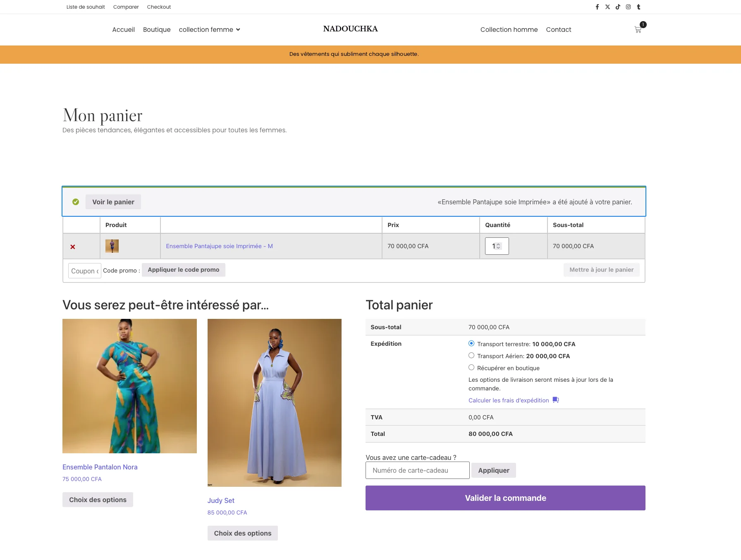Select Récupérer en boutique option
The height and width of the screenshot is (560, 741).
(471, 367)
